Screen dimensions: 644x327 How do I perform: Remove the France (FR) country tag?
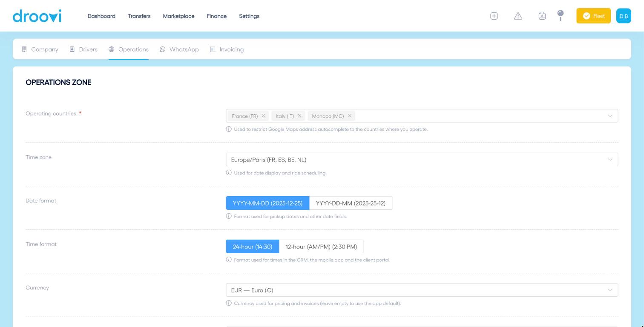tap(263, 116)
